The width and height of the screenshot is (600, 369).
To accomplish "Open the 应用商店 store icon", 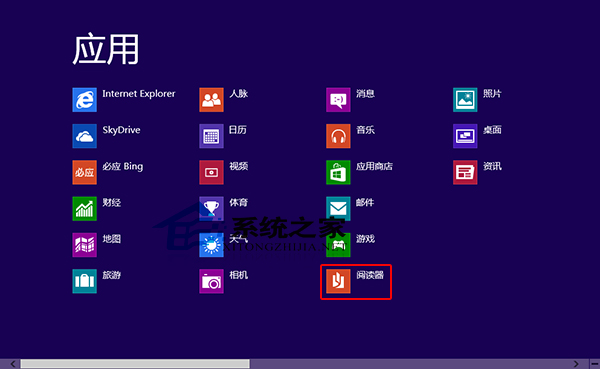I will [338, 172].
